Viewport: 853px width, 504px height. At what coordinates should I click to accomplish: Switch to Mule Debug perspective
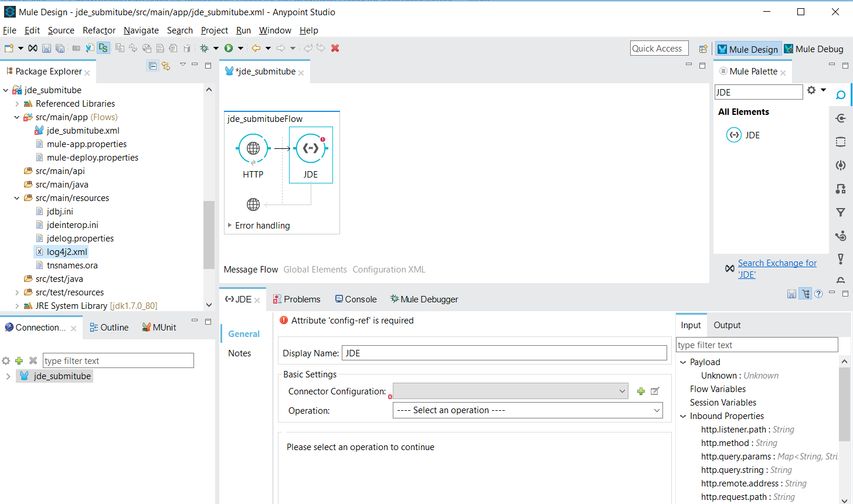pyautogui.click(x=814, y=49)
